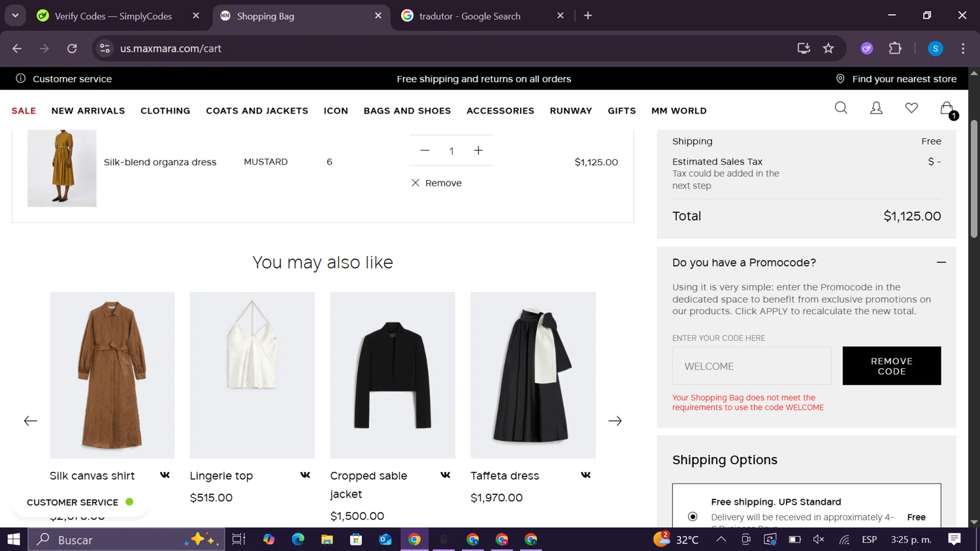The width and height of the screenshot is (980, 551).
Task: Open the CUSTOMER SERVICE chat widget
Action: (x=80, y=502)
